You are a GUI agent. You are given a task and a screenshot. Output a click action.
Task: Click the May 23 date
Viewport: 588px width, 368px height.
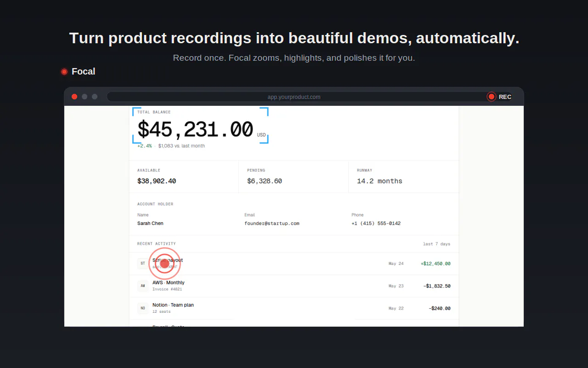click(x=396, y=286)
